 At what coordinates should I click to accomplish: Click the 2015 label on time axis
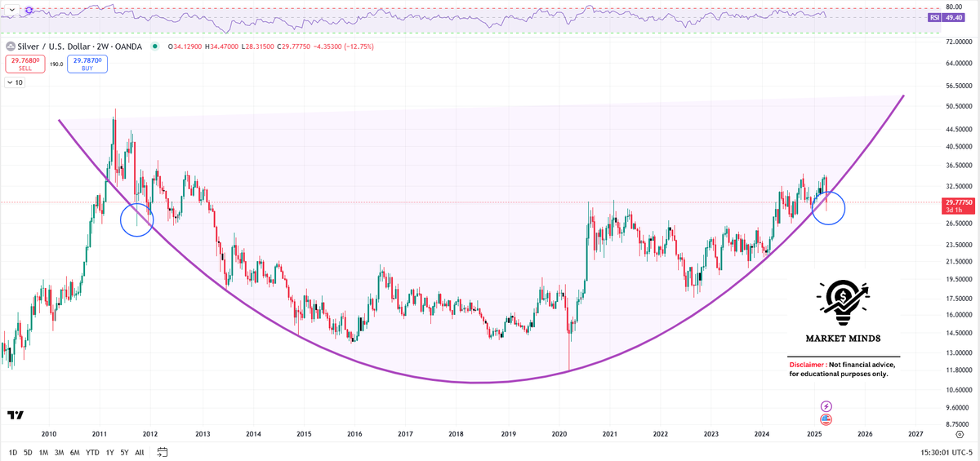point(304,433)
